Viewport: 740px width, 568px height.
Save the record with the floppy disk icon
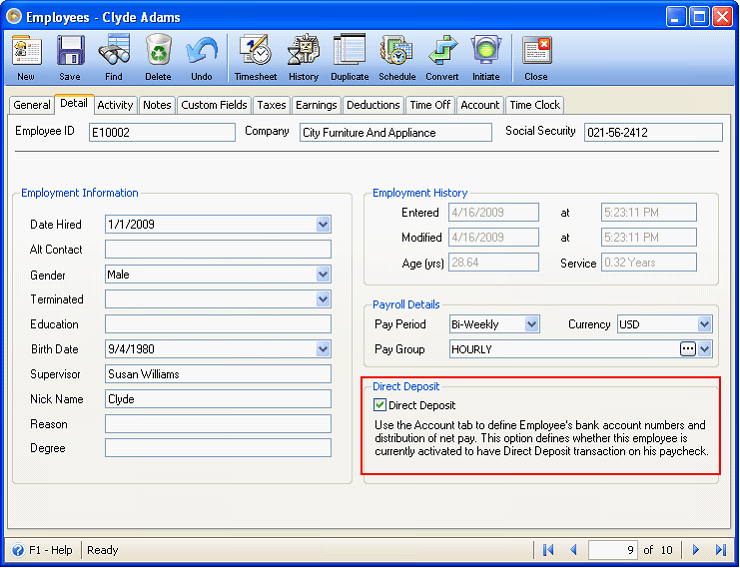coord(70,50)
